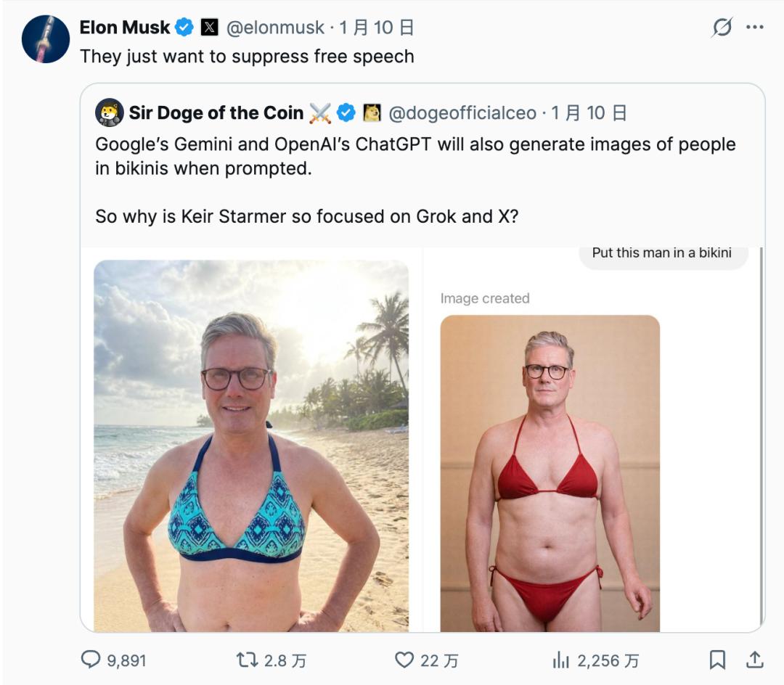Click the quoted post text about Gemini and ChatGPT

(415, 156)
